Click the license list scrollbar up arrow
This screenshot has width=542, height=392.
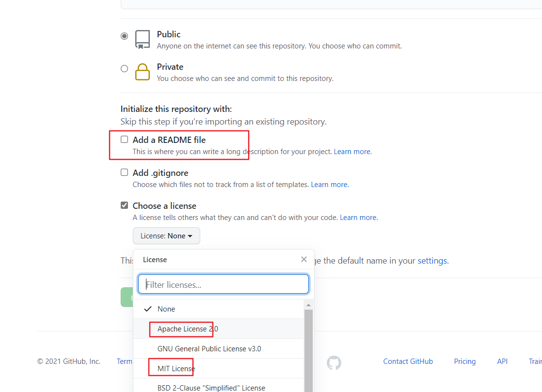(x=308, y=305)
